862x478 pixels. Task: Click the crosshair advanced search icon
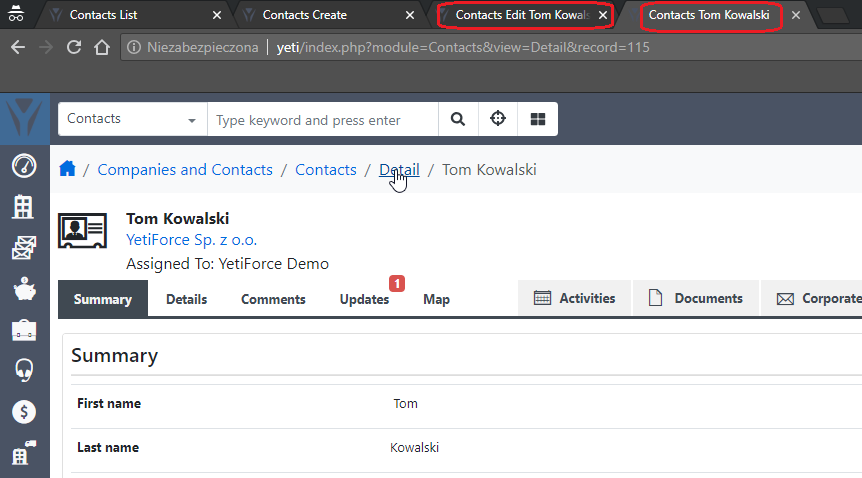pos(498,119)
